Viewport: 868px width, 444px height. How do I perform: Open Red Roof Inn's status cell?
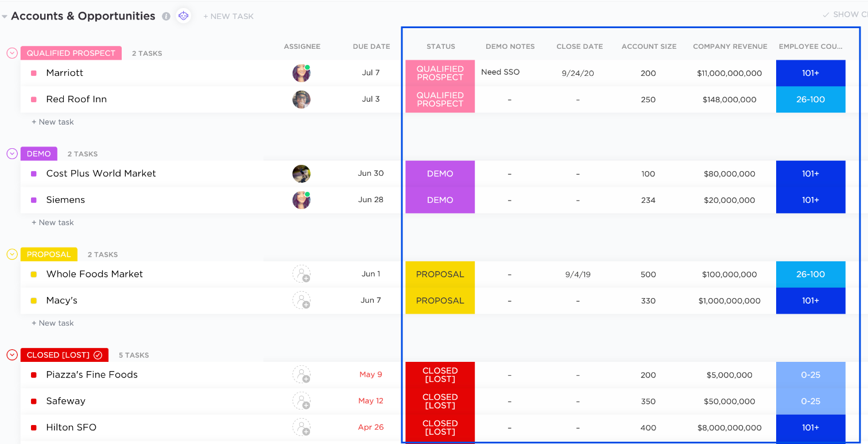[x=440, y=99]
